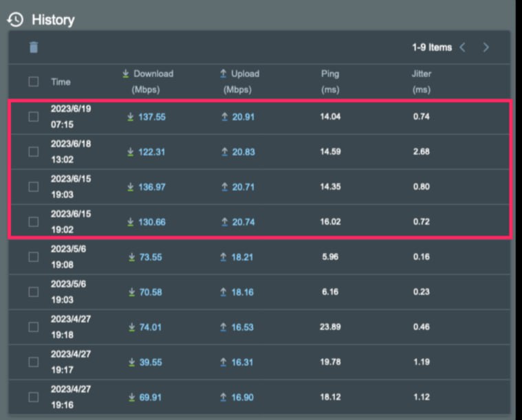Viewport: 522px width, 420px height.
Task: Click the Download column arrow icon
Action: [x=125, y=74]
